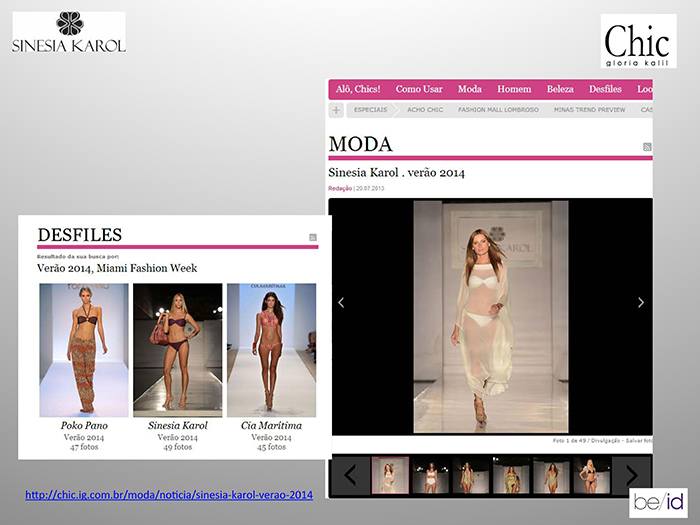Click the RSS icon next to MODA heading
The height and width of the screenshot is (525, 700).
tap(647, 147)
